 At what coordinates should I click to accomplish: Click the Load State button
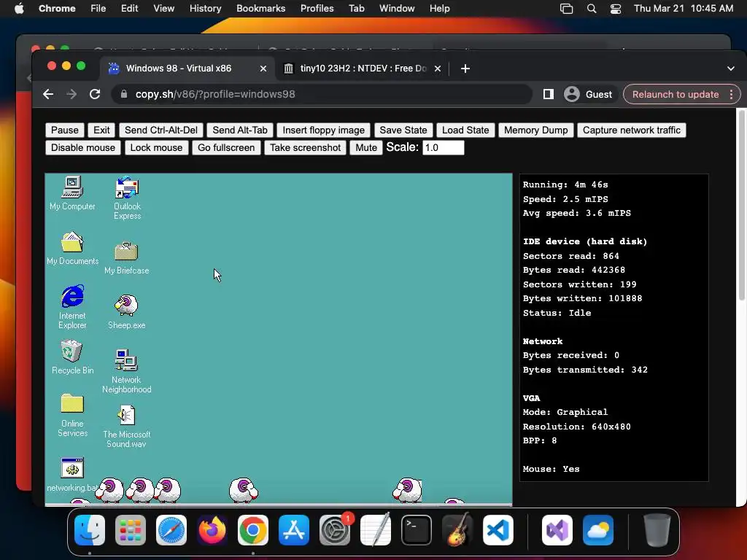(x=465, y=130)
